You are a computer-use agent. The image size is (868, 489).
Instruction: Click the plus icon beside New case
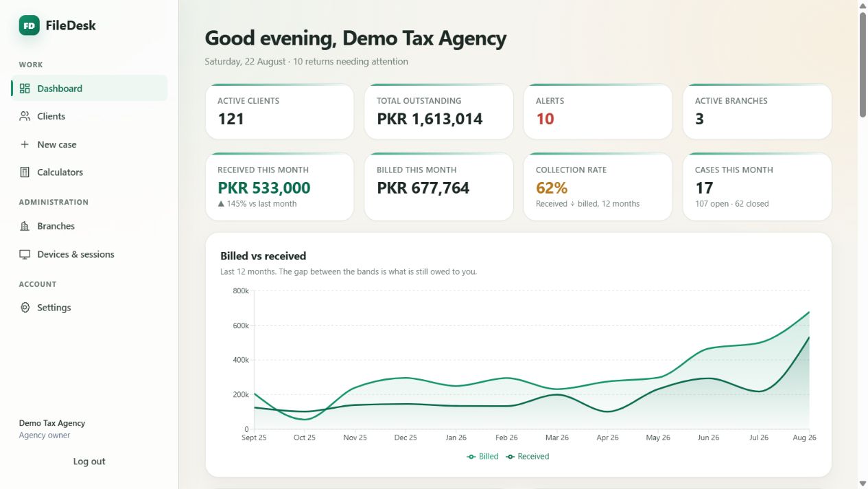pos(25,144)
